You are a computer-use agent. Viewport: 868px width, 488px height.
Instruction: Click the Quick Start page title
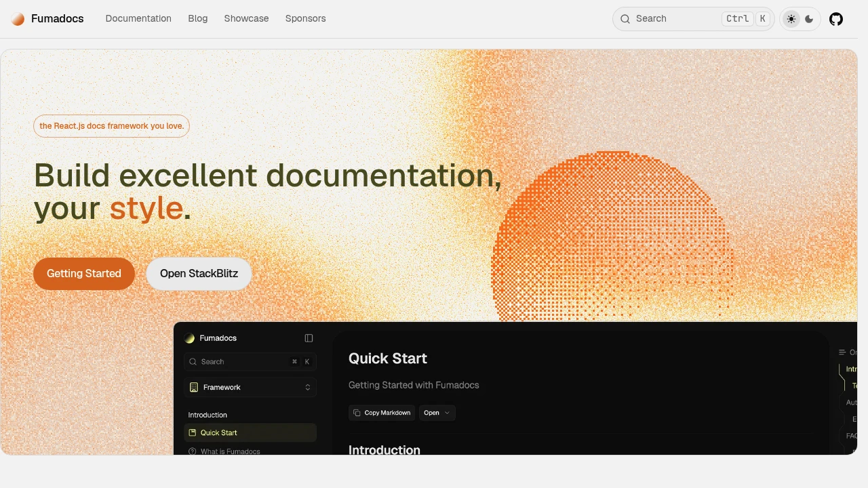[388, 359]
